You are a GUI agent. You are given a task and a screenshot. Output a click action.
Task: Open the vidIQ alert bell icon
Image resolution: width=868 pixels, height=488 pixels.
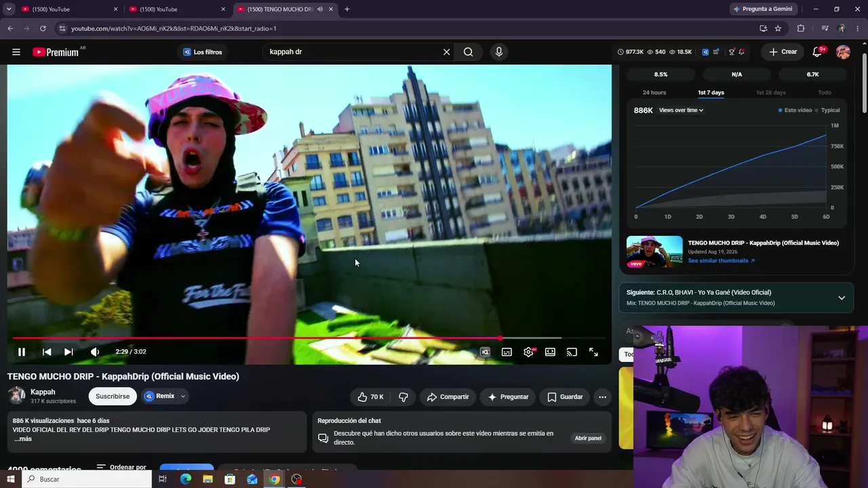(x=742, y=52)
